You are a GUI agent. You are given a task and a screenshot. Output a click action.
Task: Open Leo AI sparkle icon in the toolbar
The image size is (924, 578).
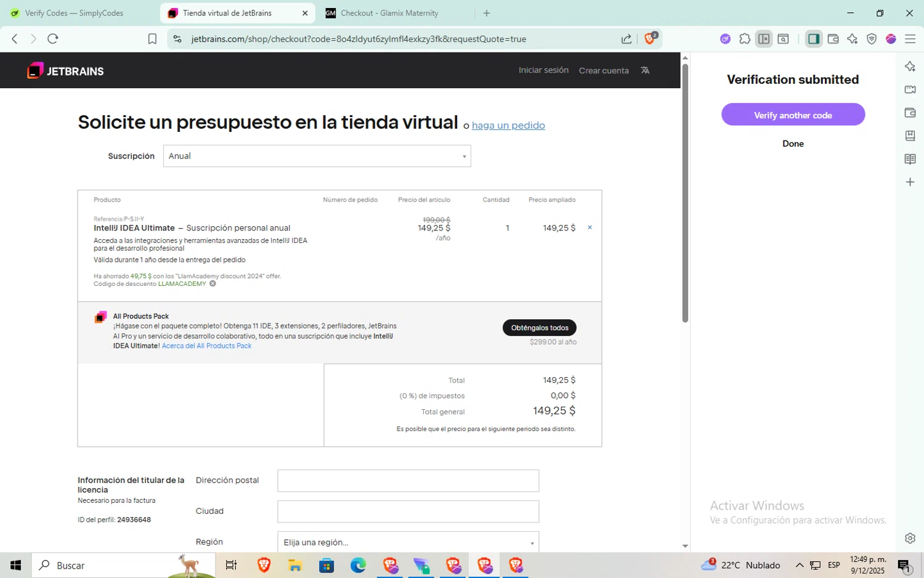(x=852, y=39)
